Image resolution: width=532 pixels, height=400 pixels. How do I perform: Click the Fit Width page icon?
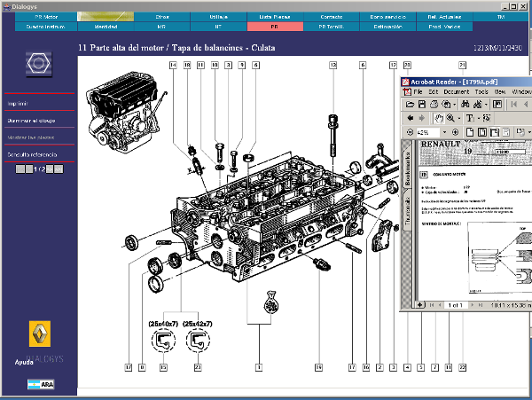pos(495,132)
